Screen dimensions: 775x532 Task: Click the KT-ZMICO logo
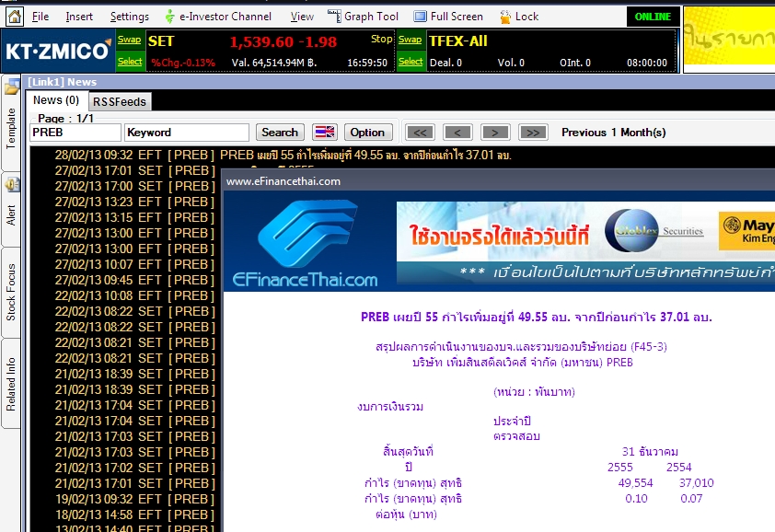(x=58, y=51)
